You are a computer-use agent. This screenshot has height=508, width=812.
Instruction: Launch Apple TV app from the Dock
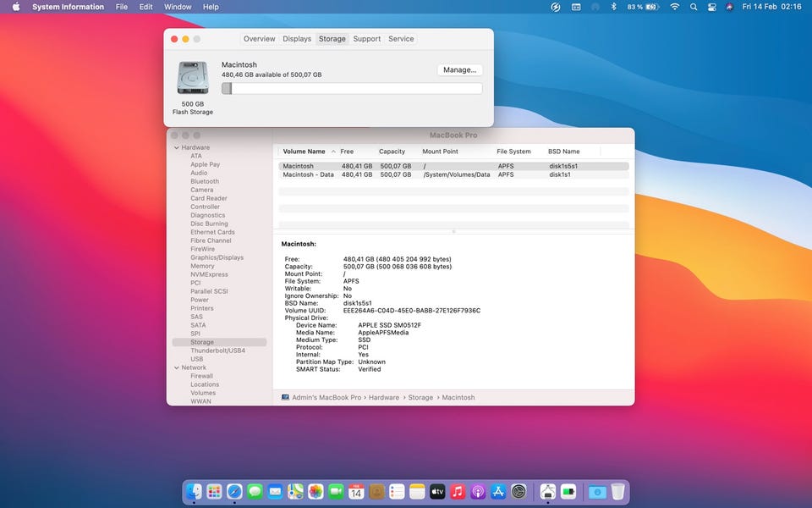click(437, 491)
